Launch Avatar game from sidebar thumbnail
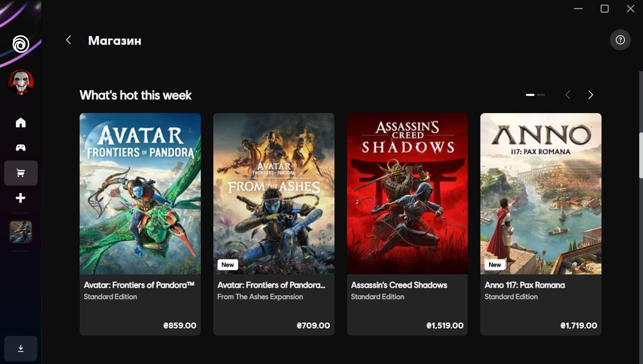The width and height of the screenshot is (643, 364). tap(21, 232)
